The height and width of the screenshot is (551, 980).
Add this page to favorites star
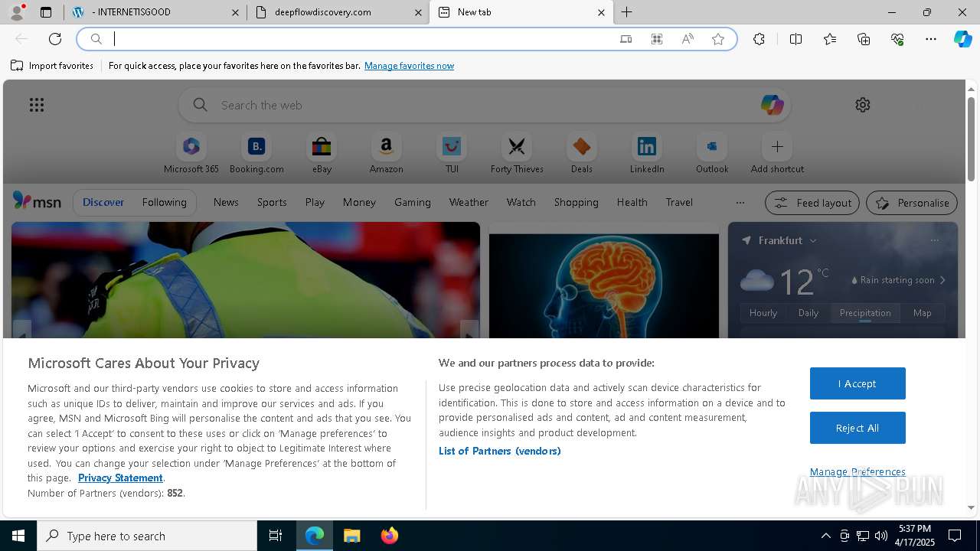(x=718, y=39)
